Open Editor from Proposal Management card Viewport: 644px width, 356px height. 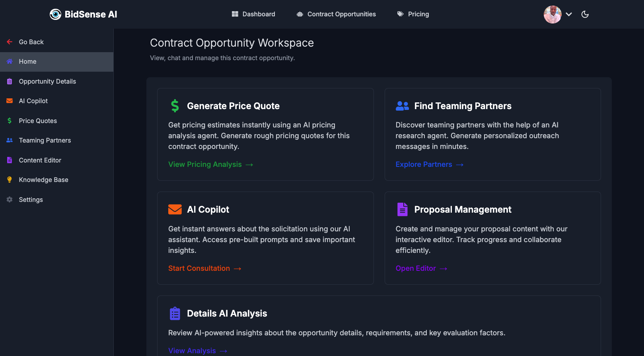pyautogui.click(x=416, y=268)
